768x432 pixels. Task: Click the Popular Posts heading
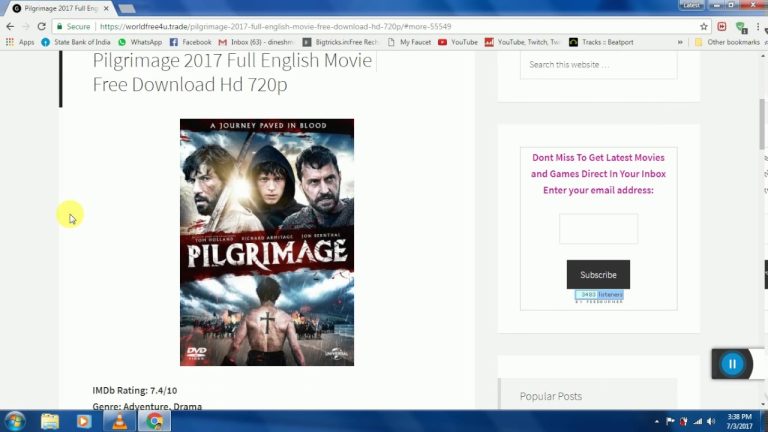point(551,396)
